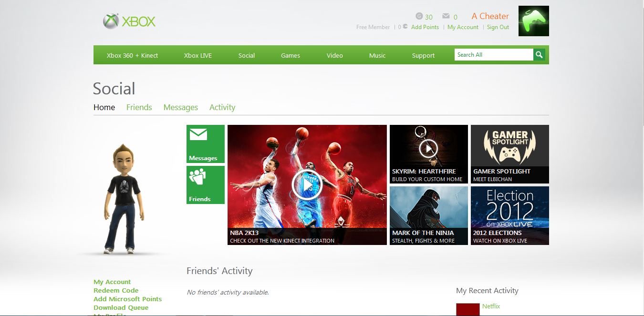Click Add Microsoft Points sidebar link
This screenshot has height=316, width=644.
coord(128,299)
